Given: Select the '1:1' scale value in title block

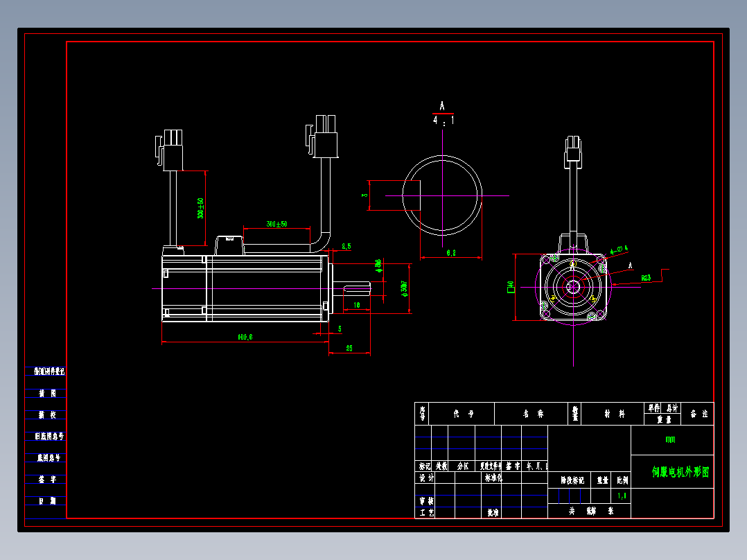Looking at the screenshot, I should 622,496.
